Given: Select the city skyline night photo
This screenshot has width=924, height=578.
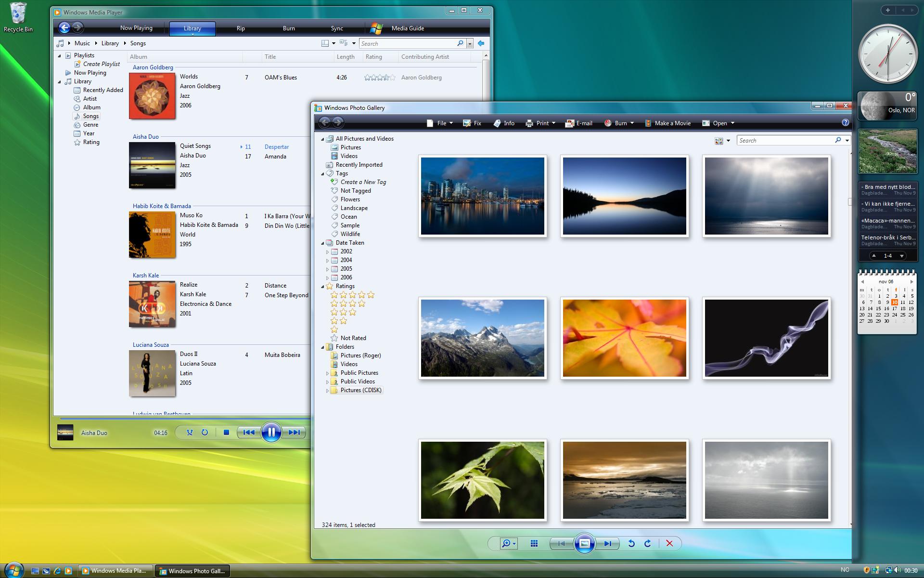Looking at the screenshot, I should point(482,196).
